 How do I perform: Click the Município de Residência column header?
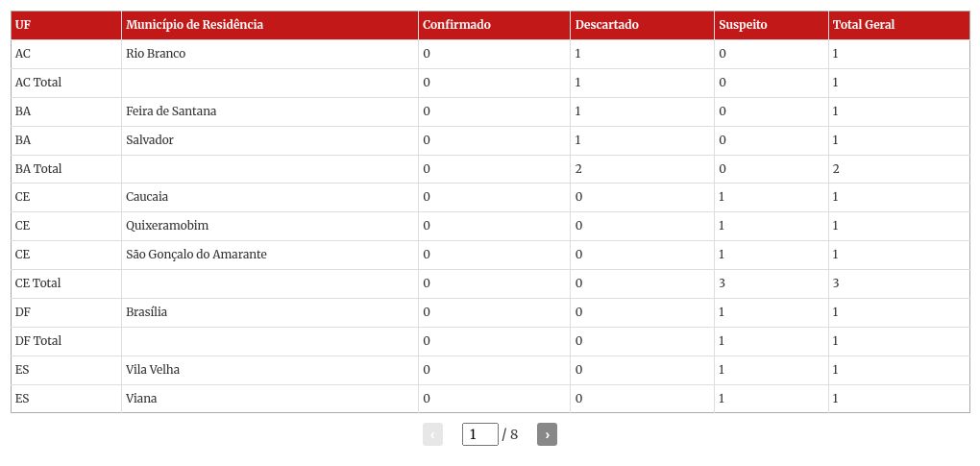tap(194, 25)
